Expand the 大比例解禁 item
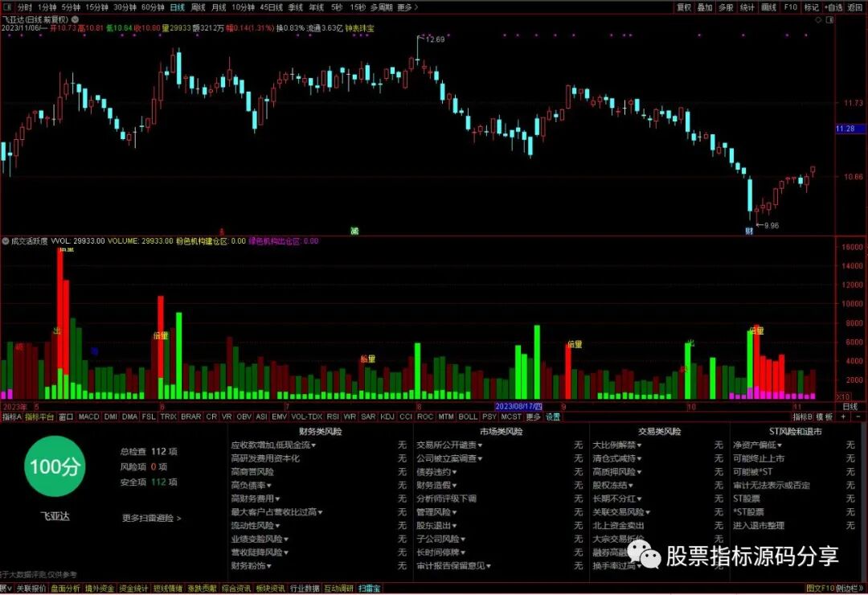The width and height of the screenshot is (868, 595). (x=617, y=445)
